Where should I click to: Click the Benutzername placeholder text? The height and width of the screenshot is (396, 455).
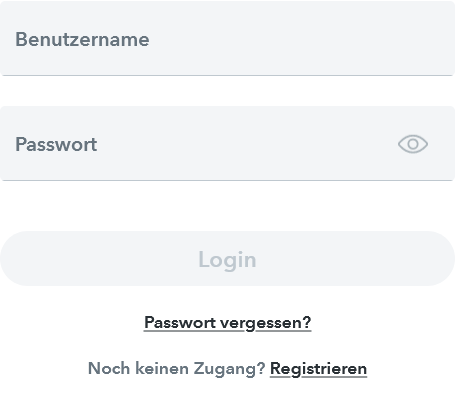coord(82,39)
